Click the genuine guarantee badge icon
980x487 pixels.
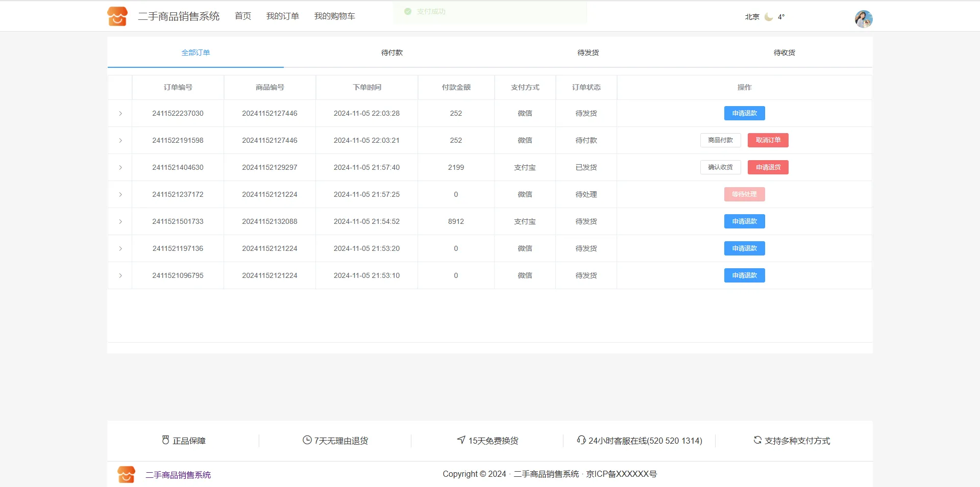click(x=165, y=440)
